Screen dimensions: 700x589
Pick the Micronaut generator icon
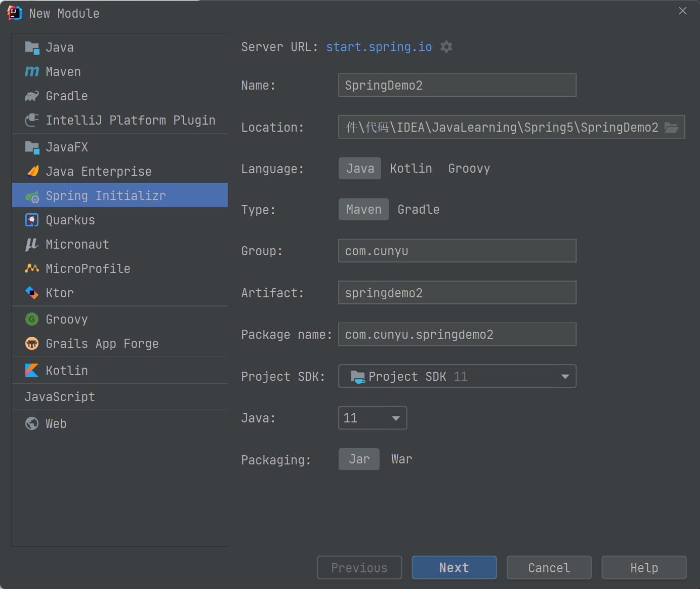(x=32, y=245)
